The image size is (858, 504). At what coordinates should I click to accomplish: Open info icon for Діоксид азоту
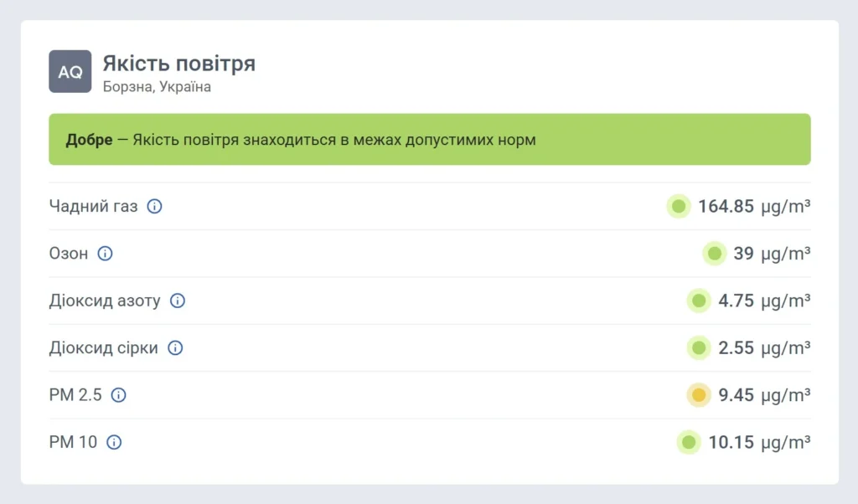[x=178, y=301]
